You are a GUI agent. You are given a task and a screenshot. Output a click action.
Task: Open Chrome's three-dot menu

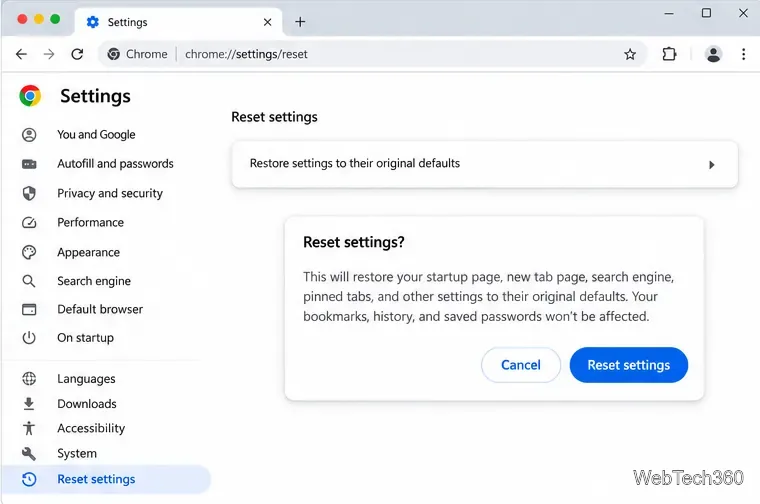click(x=744, y=54)
